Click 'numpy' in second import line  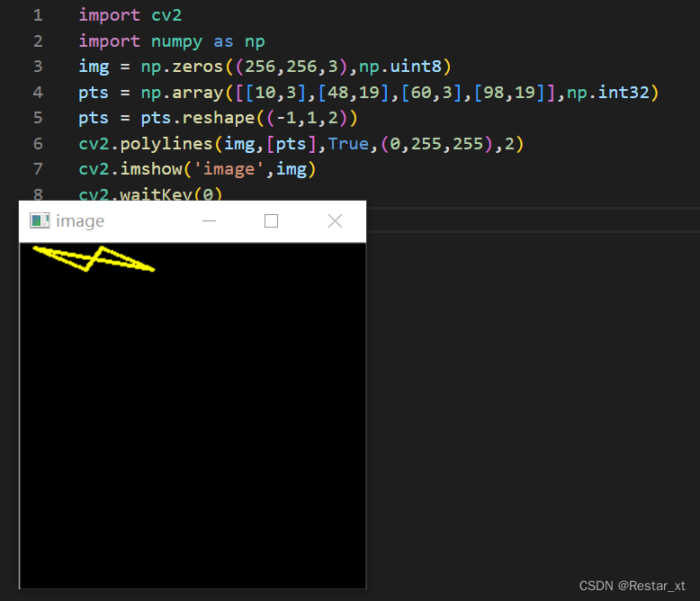coord(176,41)
